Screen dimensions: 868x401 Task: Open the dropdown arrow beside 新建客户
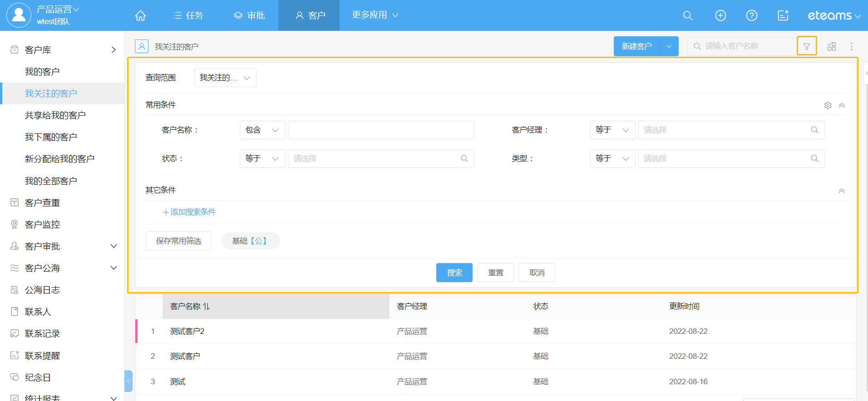point(669,46)
